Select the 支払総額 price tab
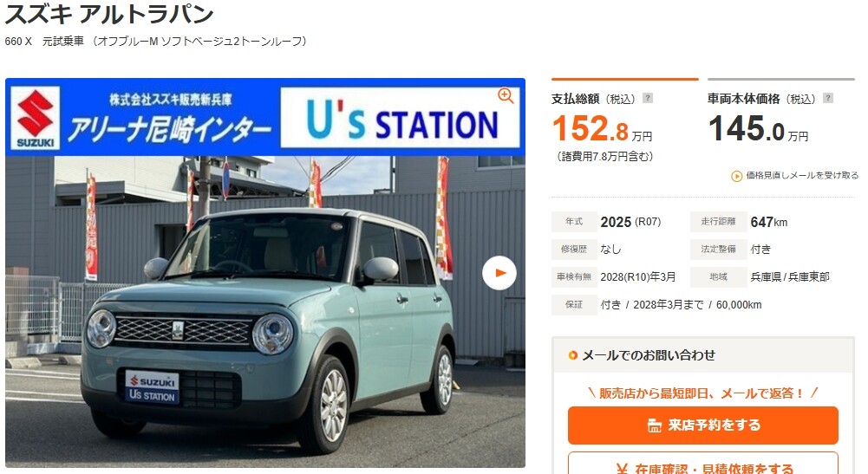 point(625,123)
